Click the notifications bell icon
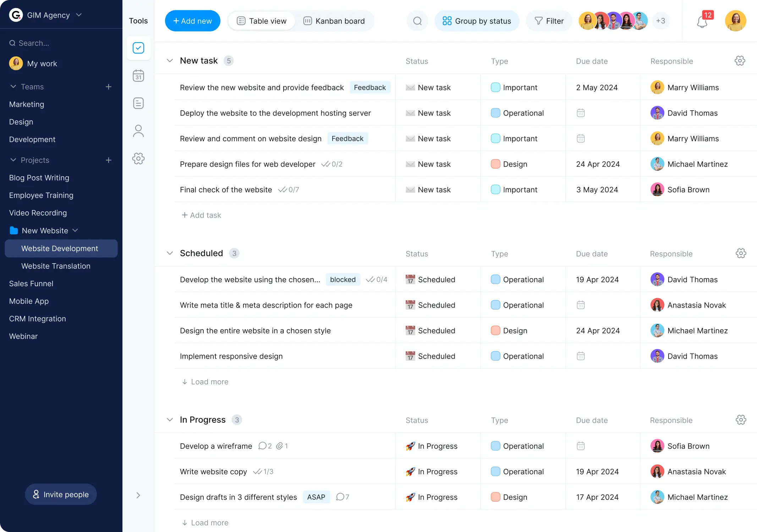Viewport: 757px width, 532px height. click(x=702, y=22)
